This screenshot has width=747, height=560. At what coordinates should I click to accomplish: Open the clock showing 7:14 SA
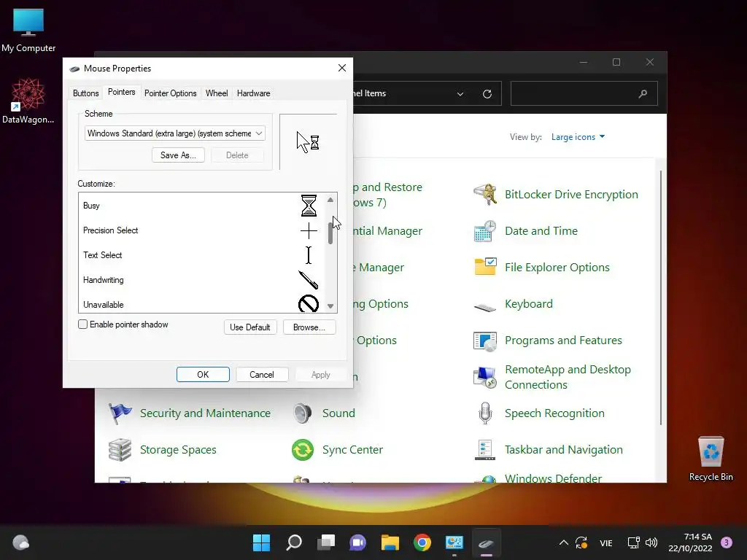[x=691, y=542]
